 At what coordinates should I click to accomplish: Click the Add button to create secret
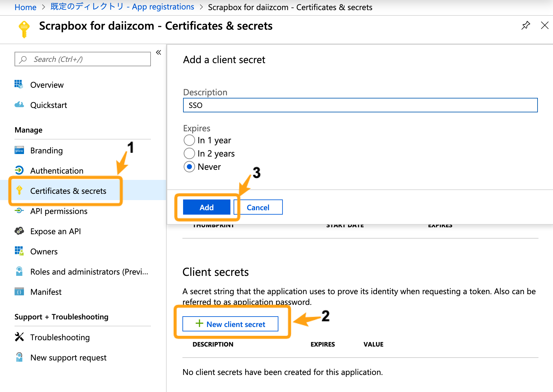pos(207,207)
